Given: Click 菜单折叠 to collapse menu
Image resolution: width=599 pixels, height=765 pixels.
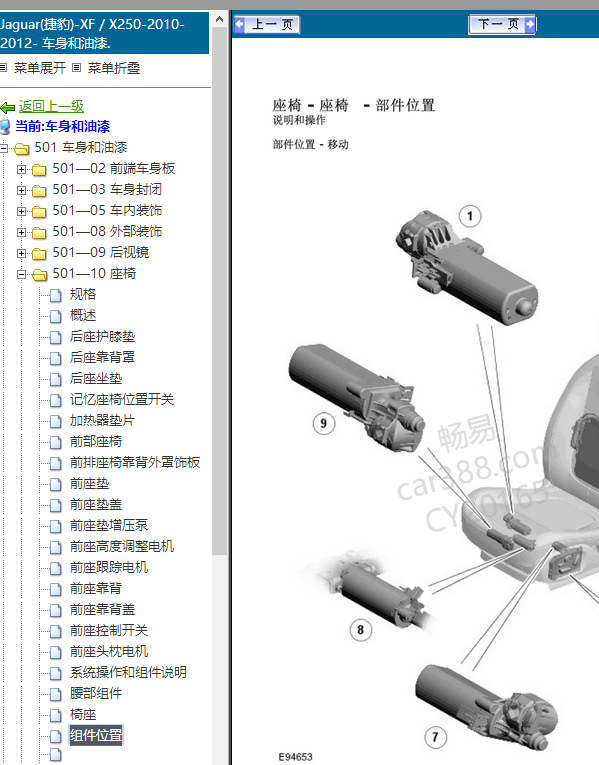Looking at the screenshot, I should pyautogui.click(x=114, y=68).
